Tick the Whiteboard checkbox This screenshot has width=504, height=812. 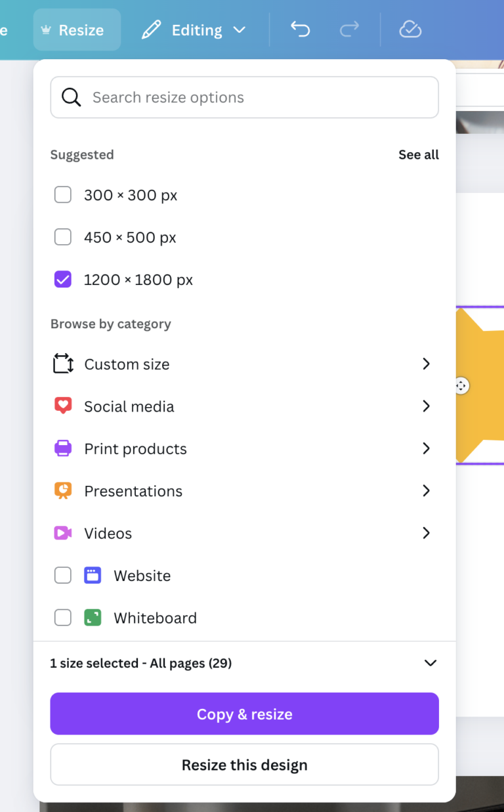coord(63,618)
